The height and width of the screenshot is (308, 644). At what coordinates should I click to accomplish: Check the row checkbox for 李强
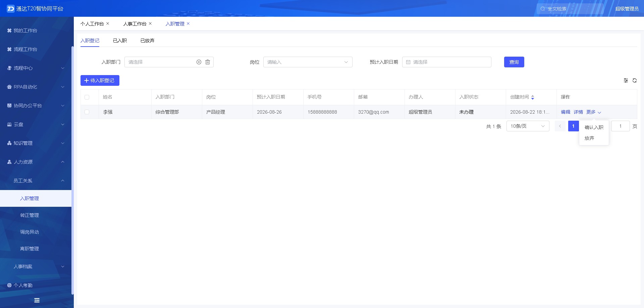87,112
